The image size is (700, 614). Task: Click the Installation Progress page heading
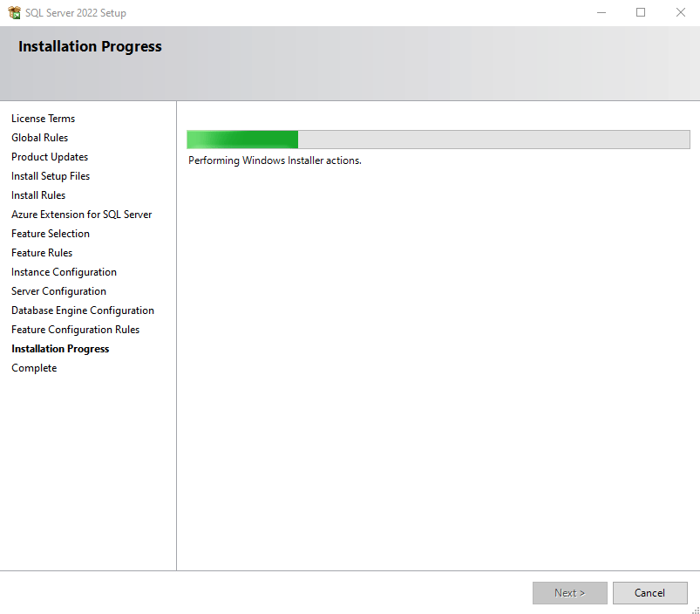click(x=90, y=46)
